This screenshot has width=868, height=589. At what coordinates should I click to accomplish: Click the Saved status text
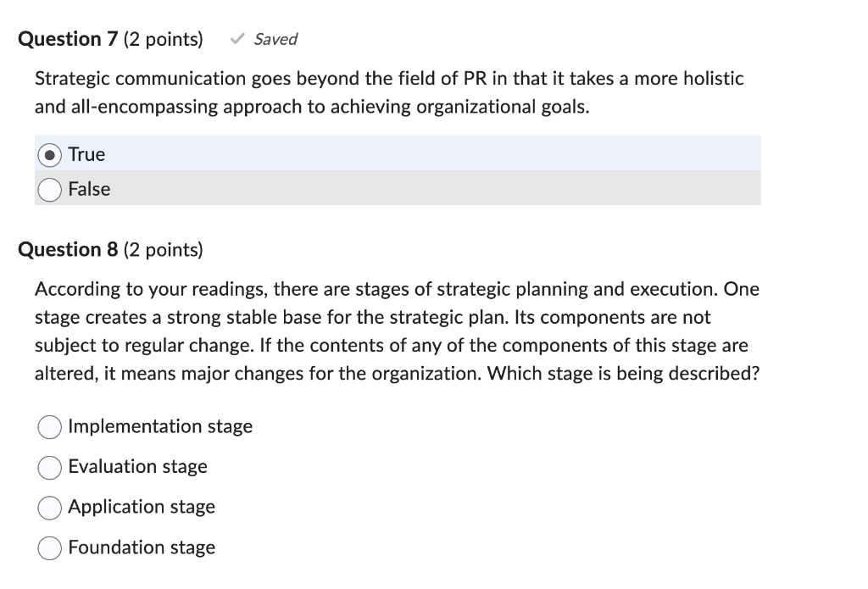275,39
